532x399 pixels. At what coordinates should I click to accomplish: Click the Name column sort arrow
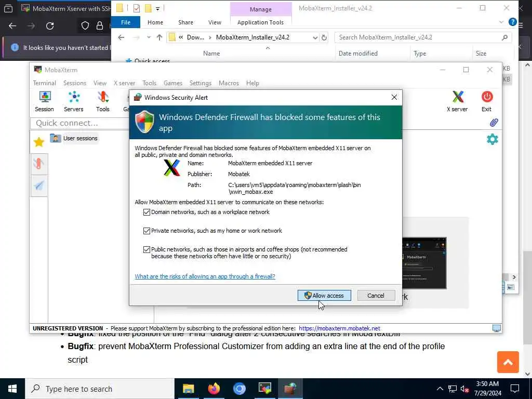[268, 48]
